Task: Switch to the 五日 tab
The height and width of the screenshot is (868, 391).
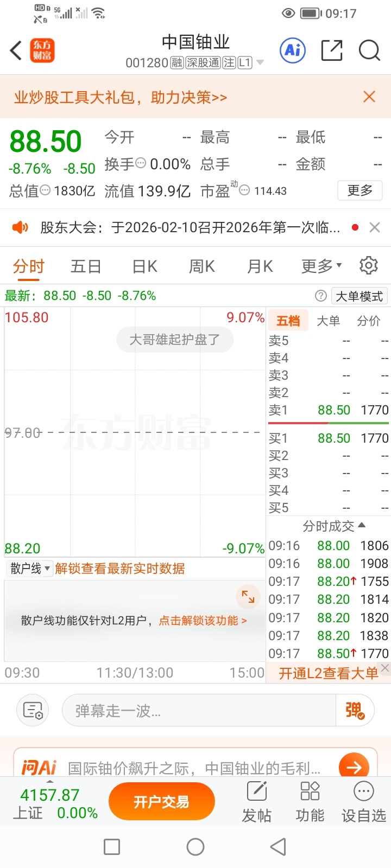Action: pyautogui.click(x=86, y=266)
